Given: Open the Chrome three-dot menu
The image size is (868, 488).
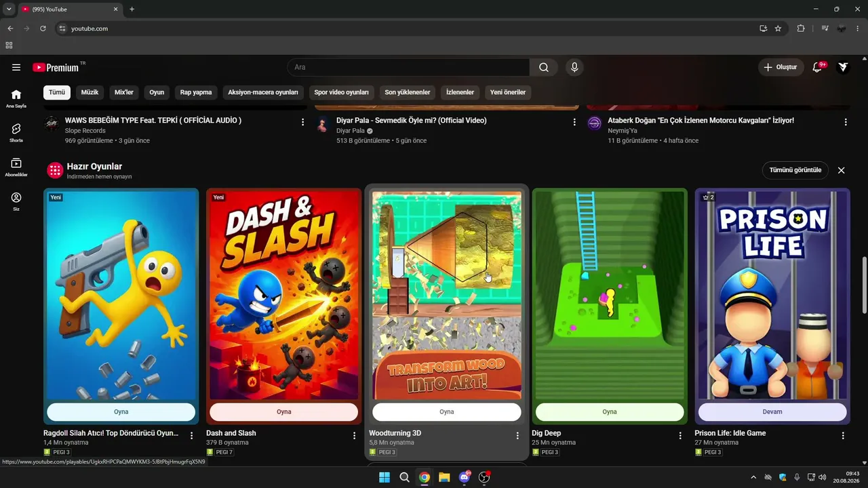Looking at the screenshot, I should coord(859,28).
